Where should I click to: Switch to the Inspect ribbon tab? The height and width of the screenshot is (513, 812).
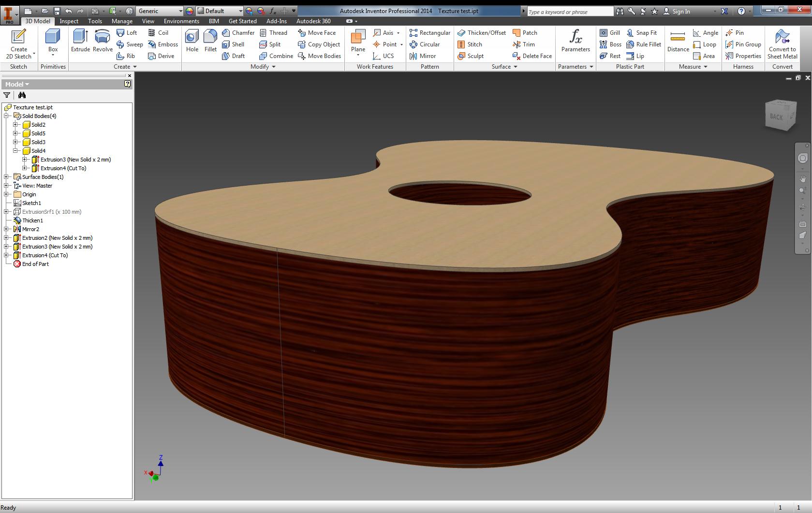click(x=69, y=21)
